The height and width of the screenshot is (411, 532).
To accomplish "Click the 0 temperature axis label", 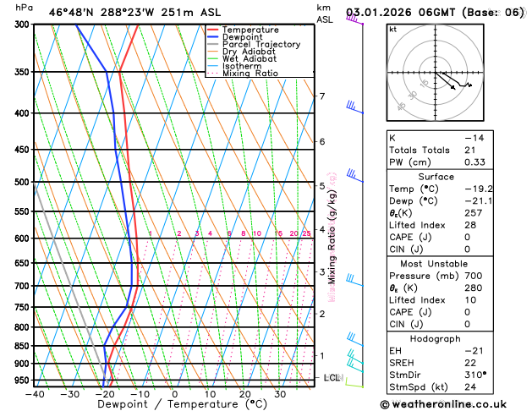I will pos(175,394).
